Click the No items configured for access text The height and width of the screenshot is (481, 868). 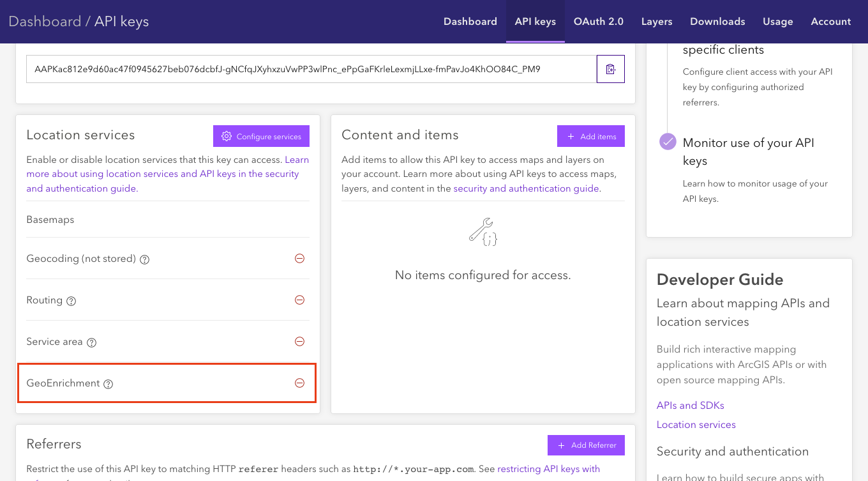(483, 275)
